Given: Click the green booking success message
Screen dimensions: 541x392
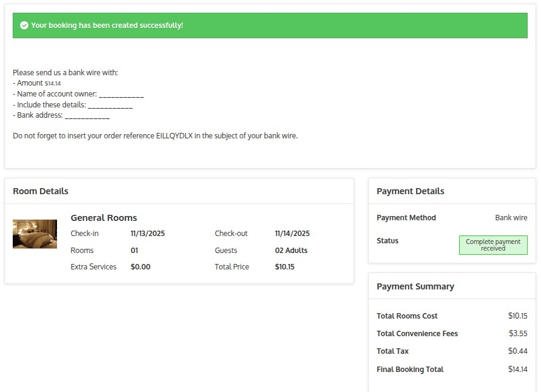Looking at the screenshot, I should pos(107,25).
